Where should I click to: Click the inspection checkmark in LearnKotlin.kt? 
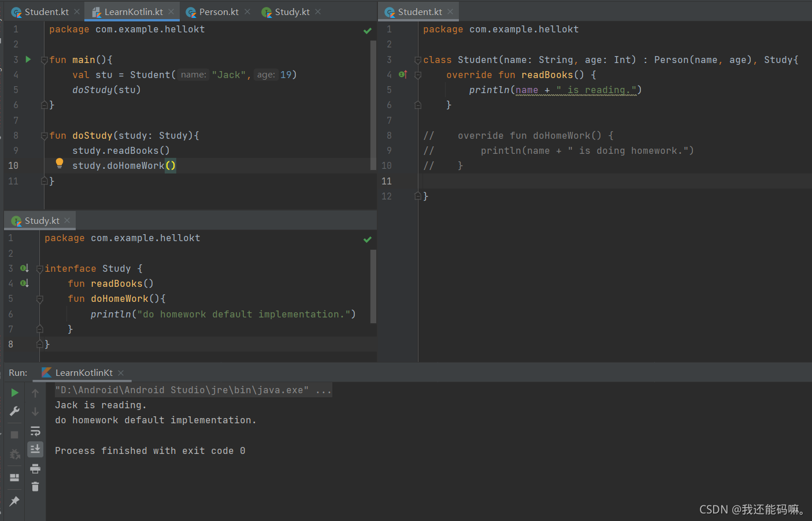(x=368, y=31)
